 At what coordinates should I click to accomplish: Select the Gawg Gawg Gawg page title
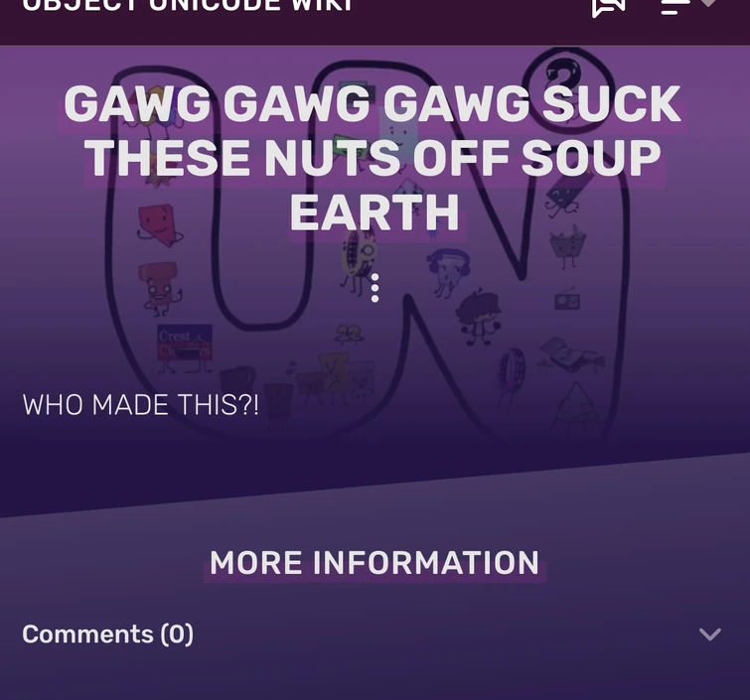pos(374,158)
